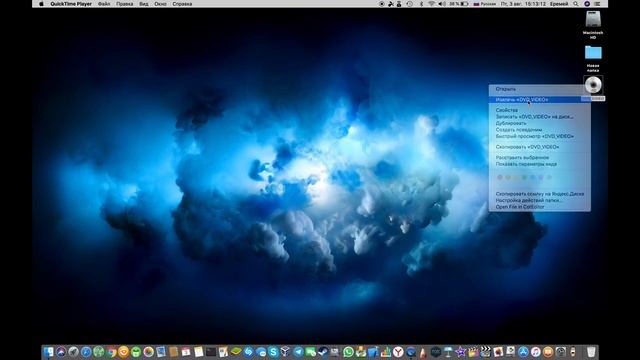Choose Быстрый просмотр «DVD_VIDEO»
The width and height of the screenshot is (640, 360).
click(x=540, y=136)
